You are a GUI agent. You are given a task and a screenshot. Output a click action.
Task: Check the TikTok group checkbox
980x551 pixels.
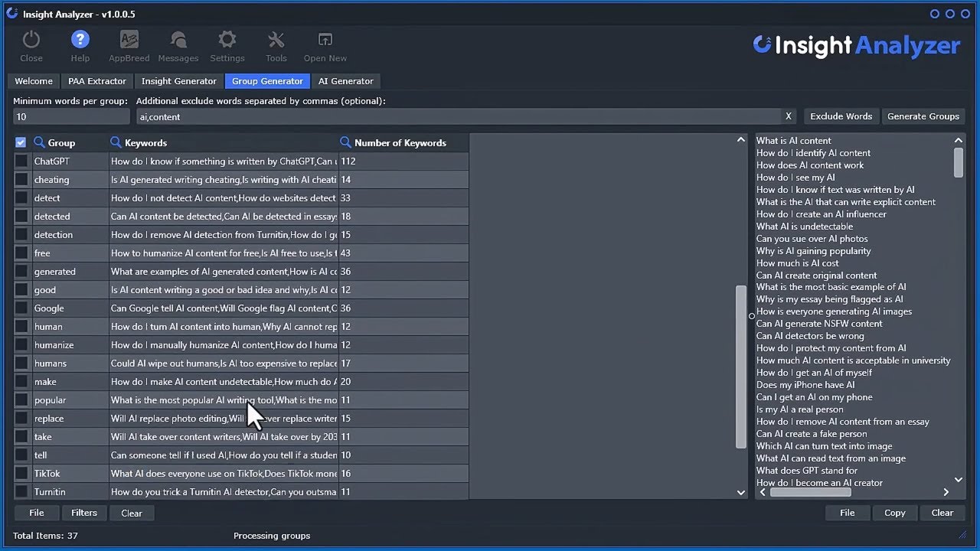click(21, 474)
